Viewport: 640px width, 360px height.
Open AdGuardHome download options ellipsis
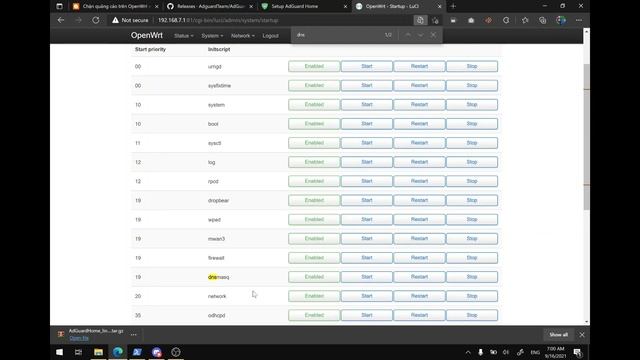tap(133, 334)
